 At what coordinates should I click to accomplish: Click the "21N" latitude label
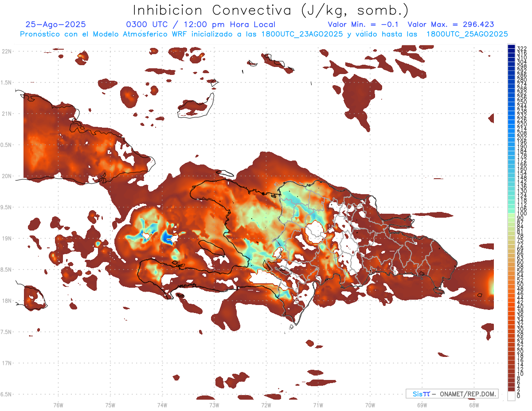(x=6, y=114)
